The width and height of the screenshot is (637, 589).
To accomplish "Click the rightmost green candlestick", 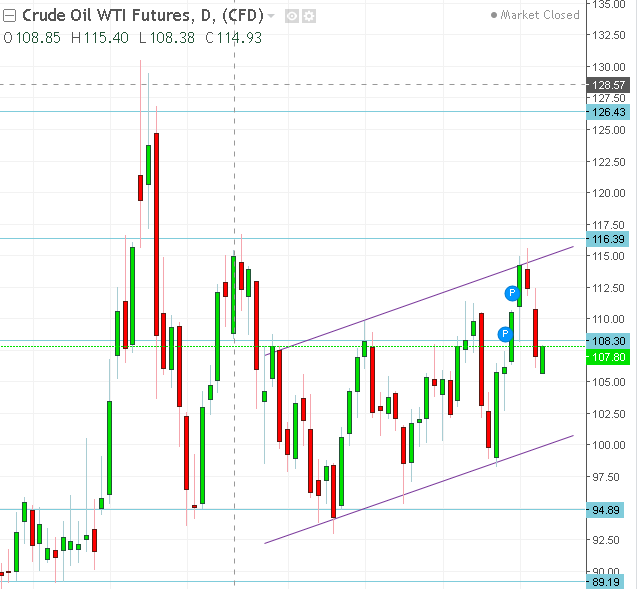I will pyautogui.click(x=543, y=360).
